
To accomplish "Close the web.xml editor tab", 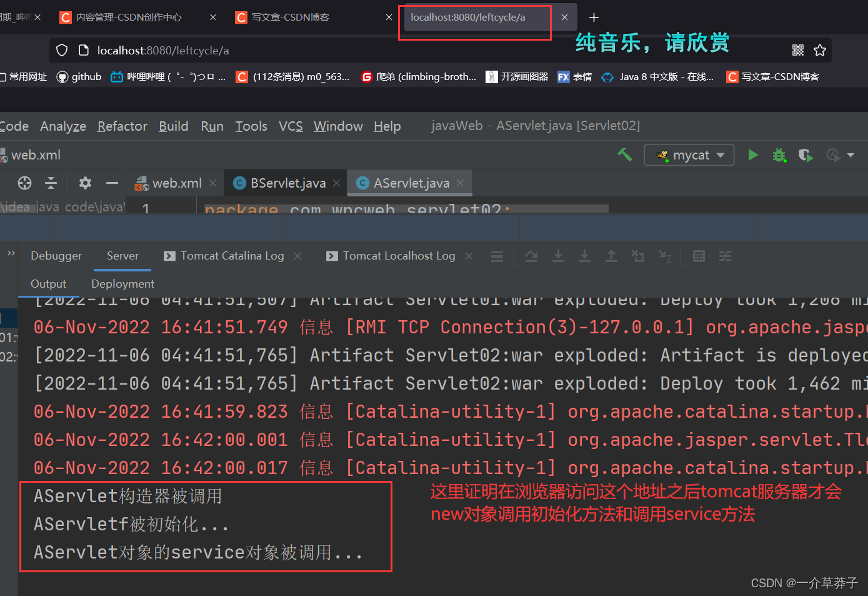I will coord(212,183).
